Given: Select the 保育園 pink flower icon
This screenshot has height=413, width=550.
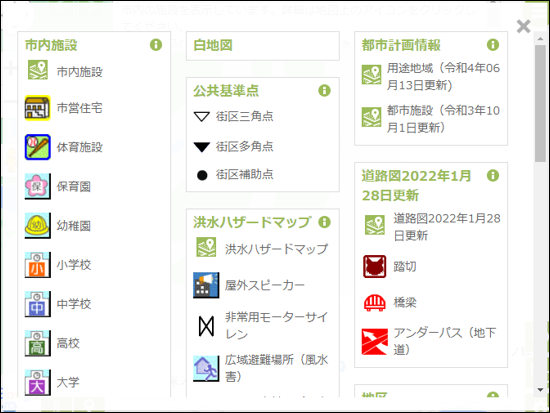Looking at the screenshot, I should tap(38, 186).
